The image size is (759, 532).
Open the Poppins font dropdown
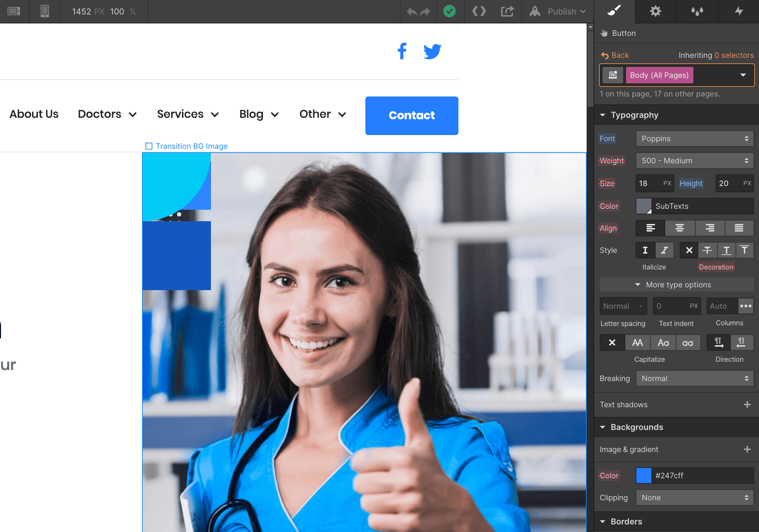tap(694, 139)
